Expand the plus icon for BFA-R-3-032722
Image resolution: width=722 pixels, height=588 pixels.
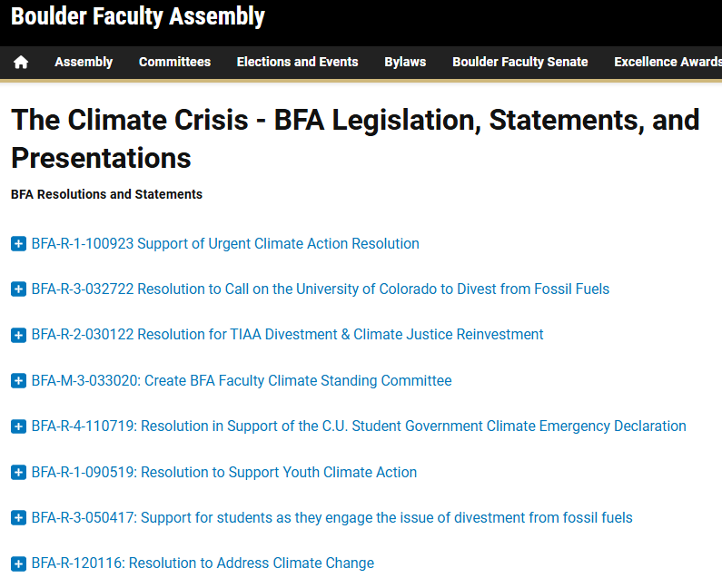[18, 289]
